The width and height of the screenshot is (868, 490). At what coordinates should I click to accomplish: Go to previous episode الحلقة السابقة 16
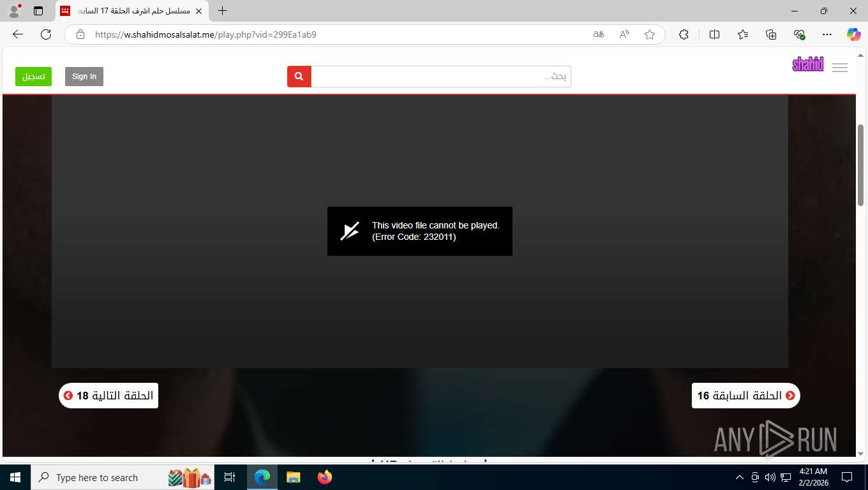pyautogui.click(x=745, y=396)
